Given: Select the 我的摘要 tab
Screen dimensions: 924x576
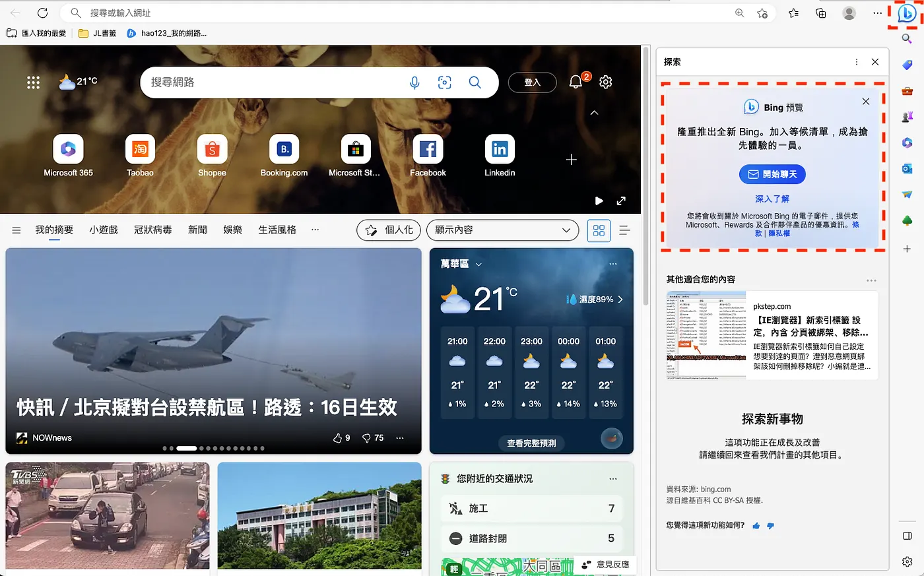Looking at the screenshot, I should point(54,230).
